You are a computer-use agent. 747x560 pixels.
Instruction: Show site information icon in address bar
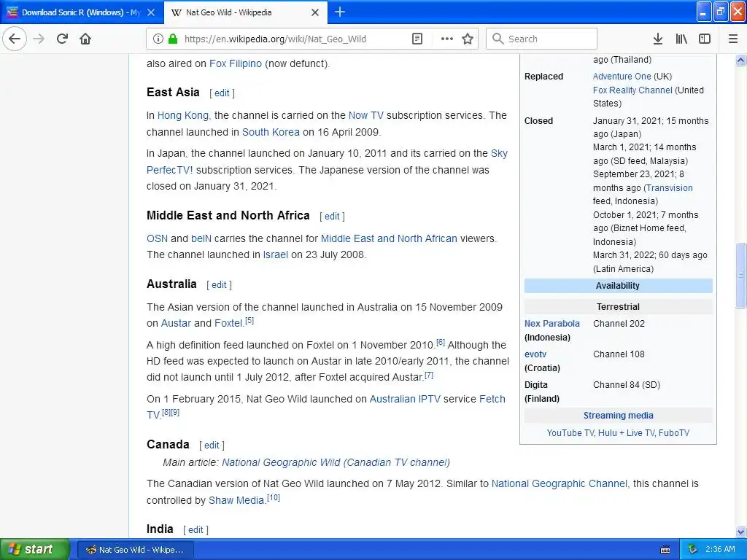158,39
